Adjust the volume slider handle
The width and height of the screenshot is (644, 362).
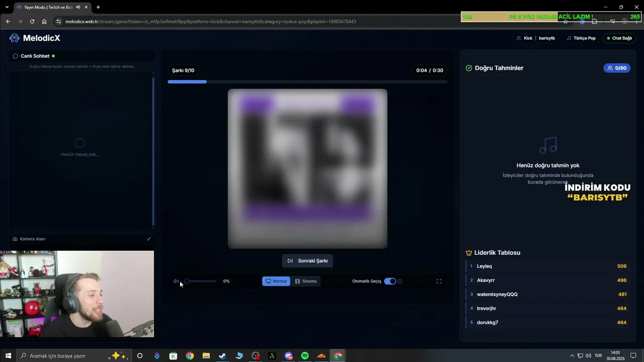tap(187, 282)
